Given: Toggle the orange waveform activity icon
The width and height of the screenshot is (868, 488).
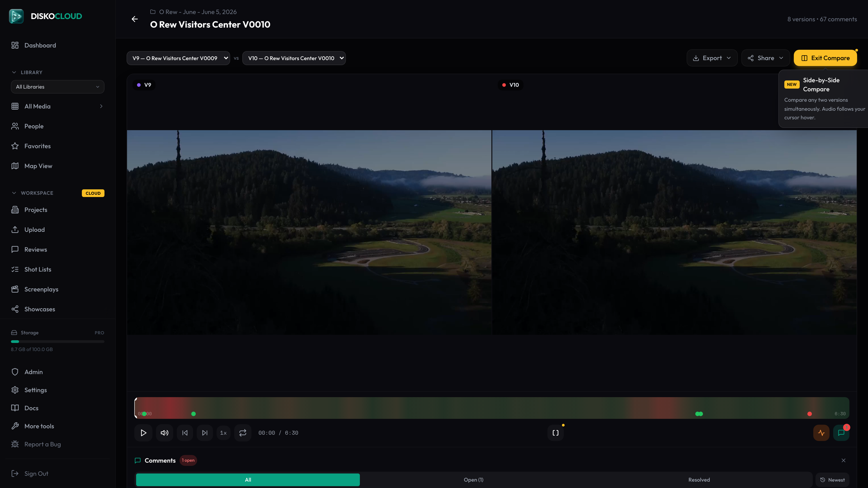Looking at the screenshot, I should coord(821,433).
